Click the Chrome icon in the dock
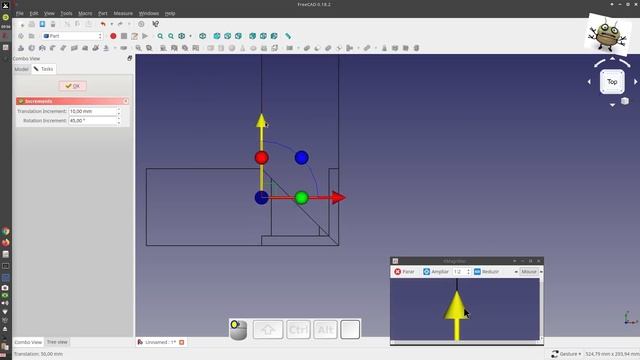The image size is (640, 360). 6,231
